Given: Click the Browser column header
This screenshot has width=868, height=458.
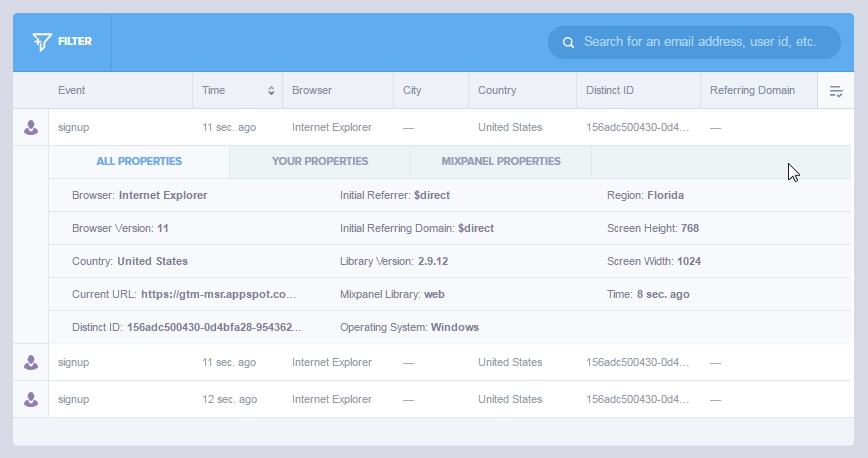Looking at the screenshot, I should pos(312,90).
